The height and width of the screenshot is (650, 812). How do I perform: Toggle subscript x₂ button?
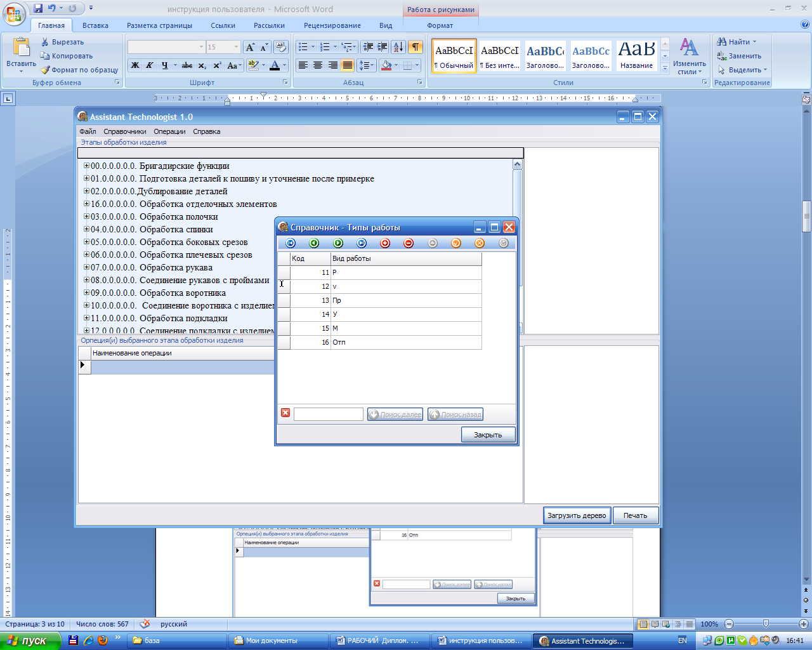pos(202,65)
